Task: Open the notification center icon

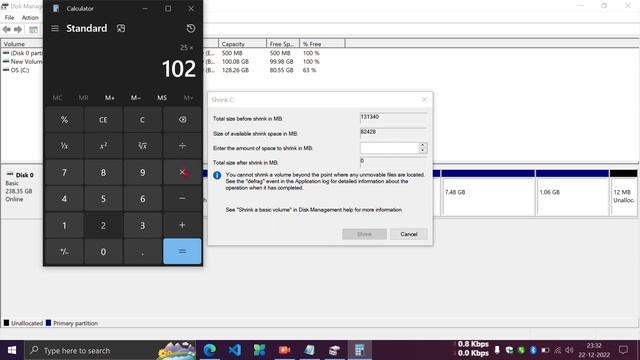Action: (x=623, y=350)
